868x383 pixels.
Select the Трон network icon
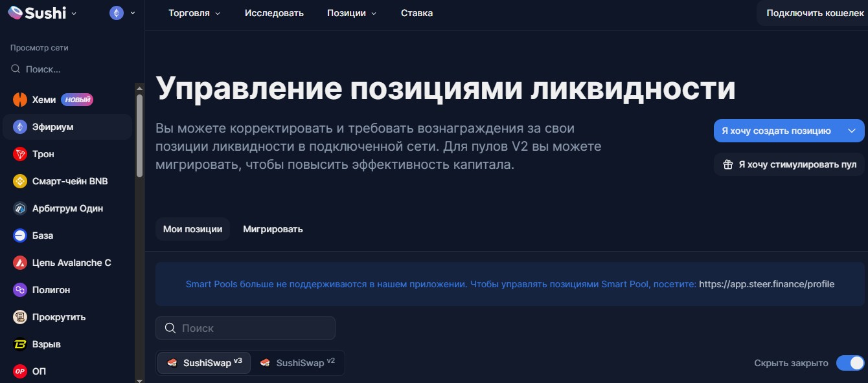[20, 154]
